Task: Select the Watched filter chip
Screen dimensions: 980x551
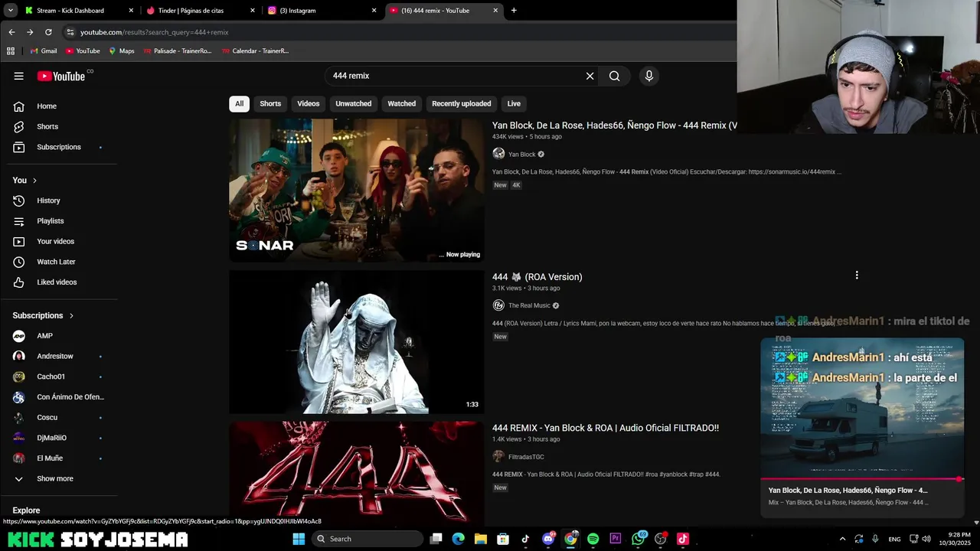Action: (401, 104)
